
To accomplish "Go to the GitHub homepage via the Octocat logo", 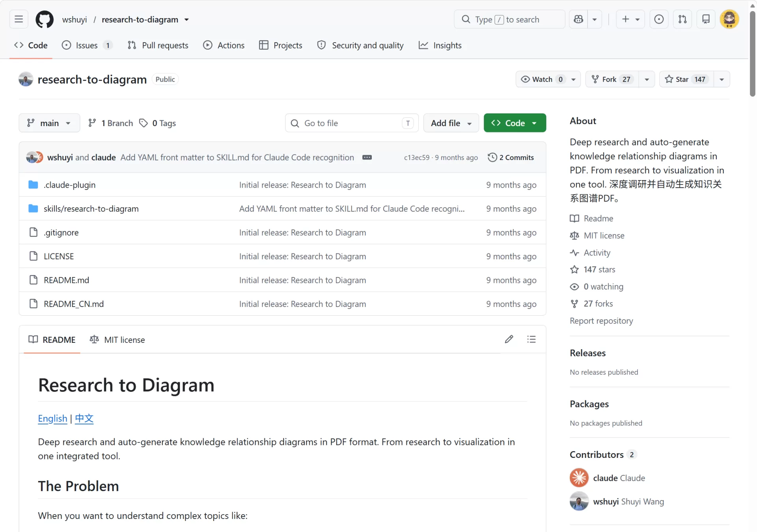I will click(x=45, y=19).
